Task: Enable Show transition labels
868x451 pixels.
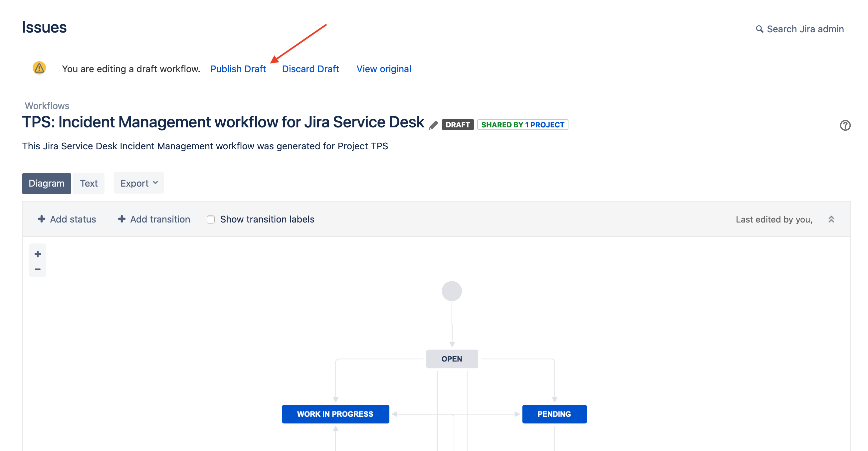Action: pos(211,219)
